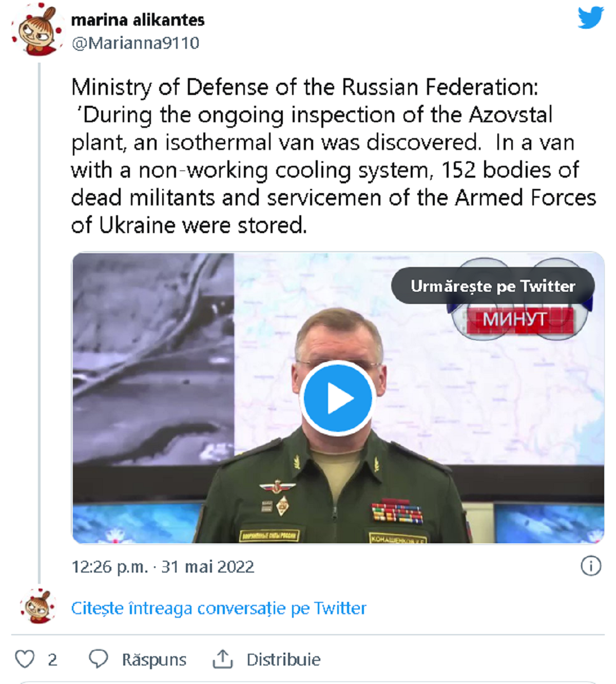Open marina alikantes profile avatar
This screenshot has height=684, width=616.
coord(37,30)
